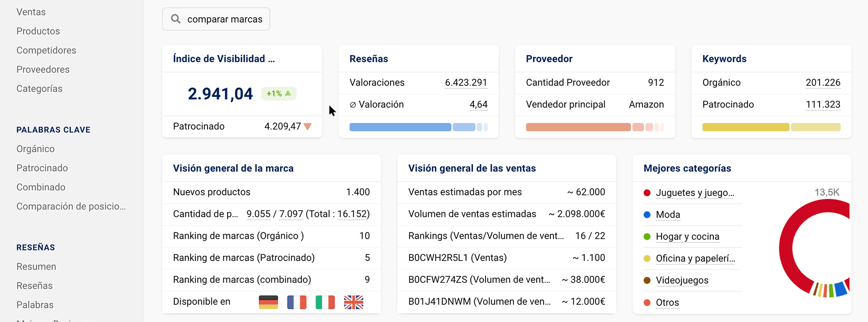Click the blue reviews rating distribution bar

[x=400, y=127]
